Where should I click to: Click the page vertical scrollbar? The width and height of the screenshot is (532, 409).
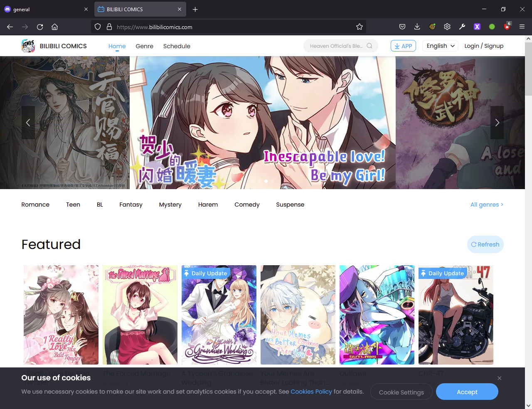point(528,208)
